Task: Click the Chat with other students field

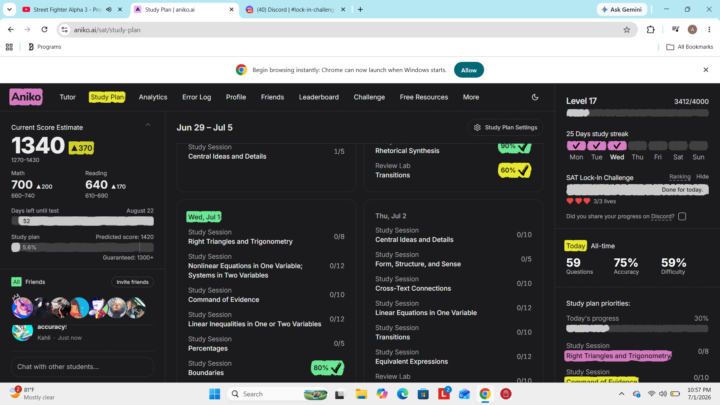Action: tap(82, 366)
